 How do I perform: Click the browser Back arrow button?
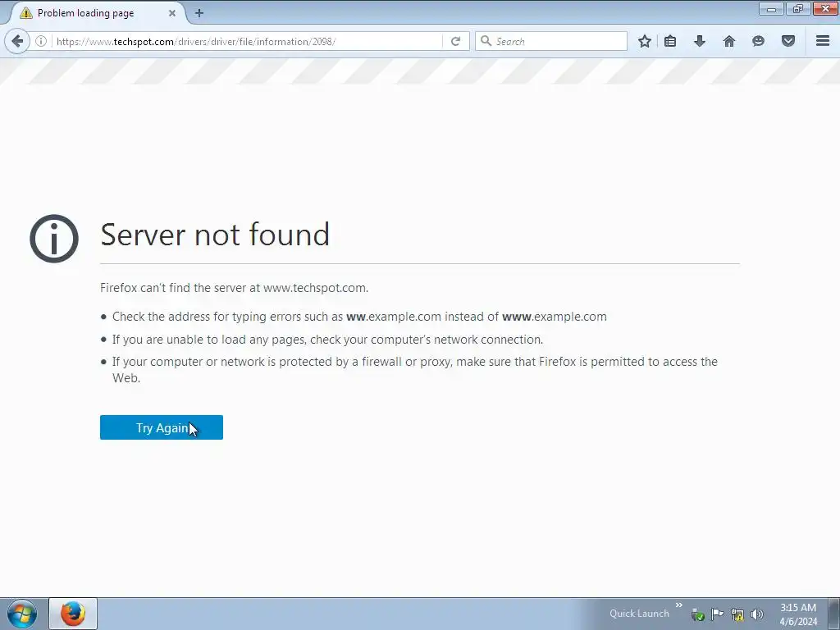click(x=17, y=41)
